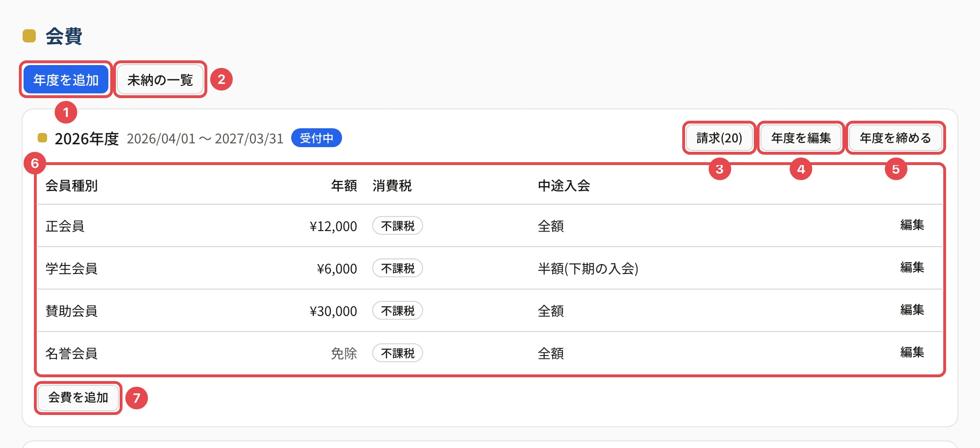Select the 賛助会員 member type cell

click(72, 311)
